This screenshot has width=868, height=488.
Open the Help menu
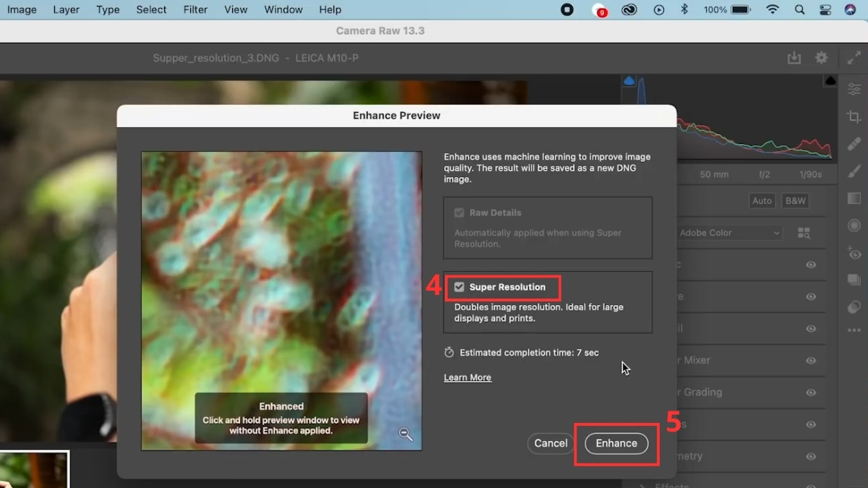pos(330,10)
